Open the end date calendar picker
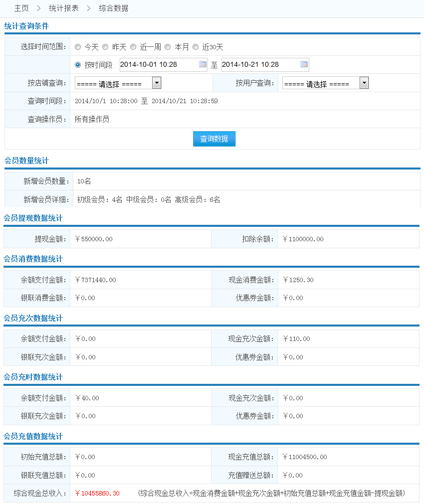The image size is (424, 504). [x=304, y=64]
